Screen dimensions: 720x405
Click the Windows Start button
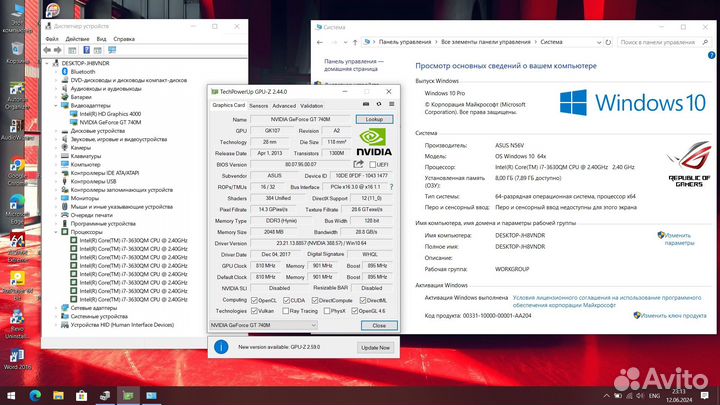(x=10, y=394)
